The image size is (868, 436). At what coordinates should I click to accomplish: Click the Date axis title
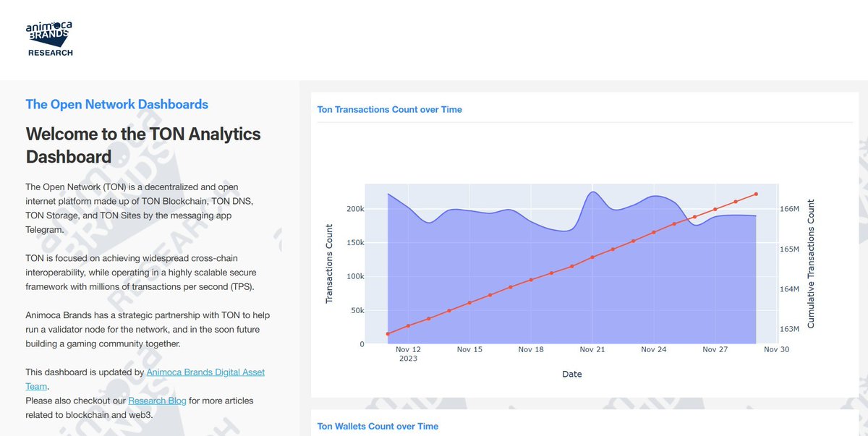tap(571, 375)
